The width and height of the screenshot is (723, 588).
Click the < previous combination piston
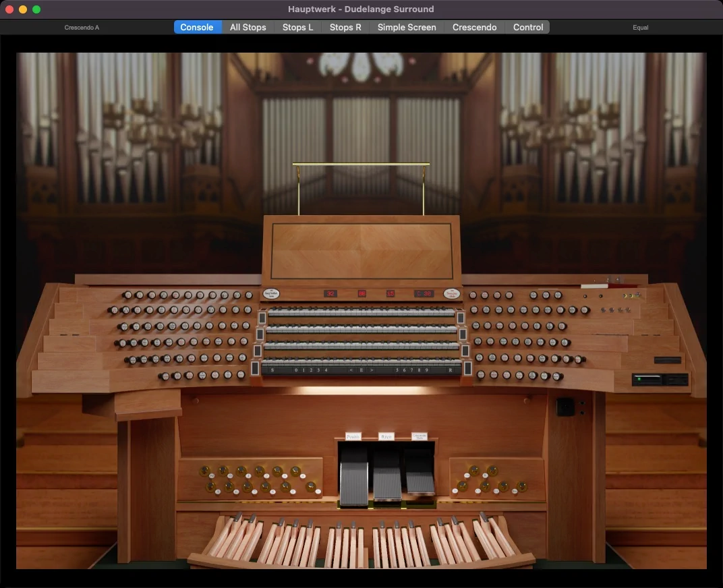point(351,370)
